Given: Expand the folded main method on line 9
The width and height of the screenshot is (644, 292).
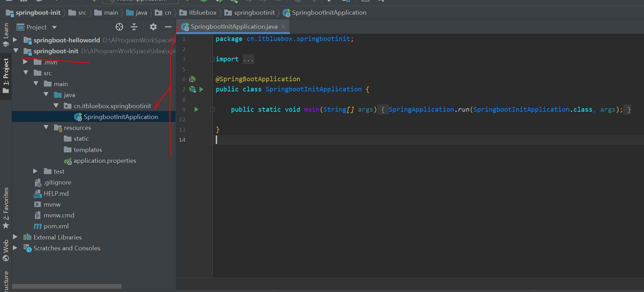Looking at the screenshot, I should point(212,110).
